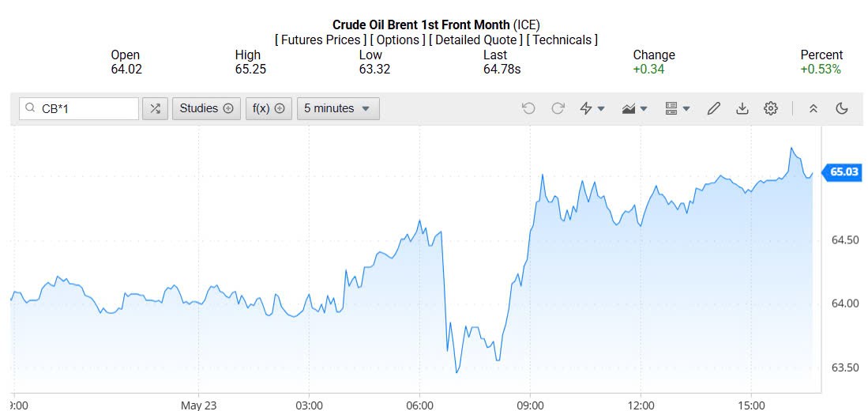Viewport: 868px width, 411px height.
Task: Click the 65.03 current price label
Action: [844, 172]
